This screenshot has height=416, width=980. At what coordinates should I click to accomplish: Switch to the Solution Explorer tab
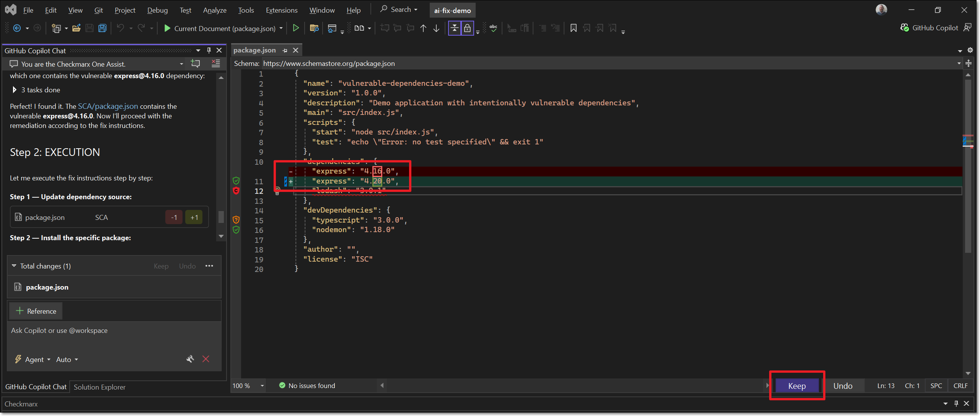coord(99,387)
